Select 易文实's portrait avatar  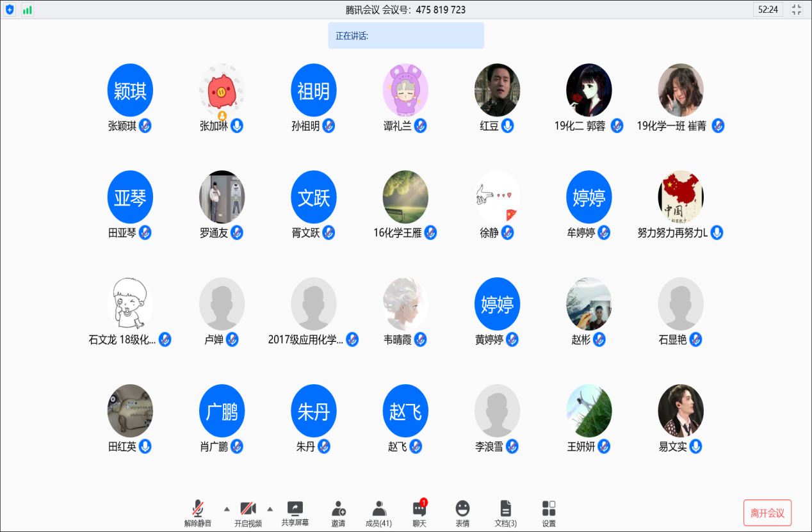(x=681, y=411)
